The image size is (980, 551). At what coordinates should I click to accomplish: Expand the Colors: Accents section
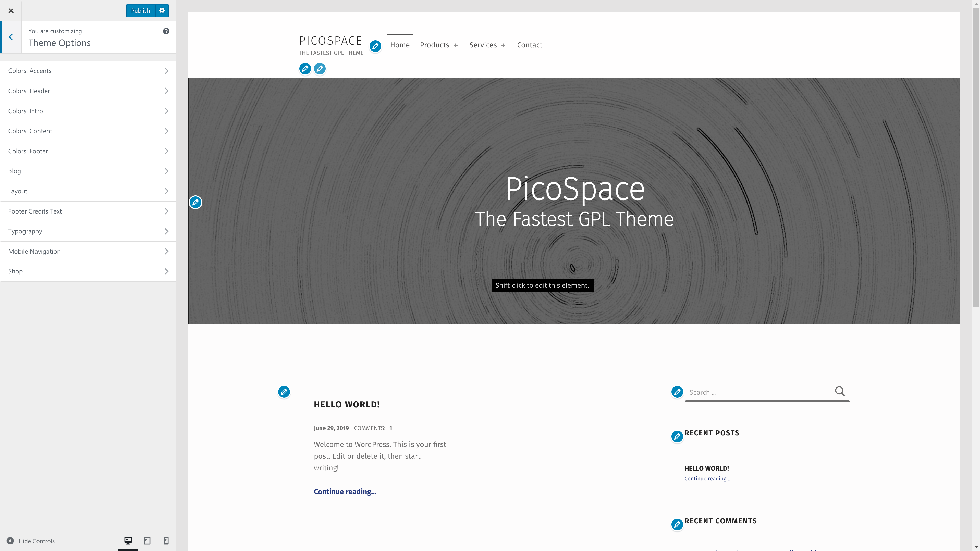click(x=88, y=71)
